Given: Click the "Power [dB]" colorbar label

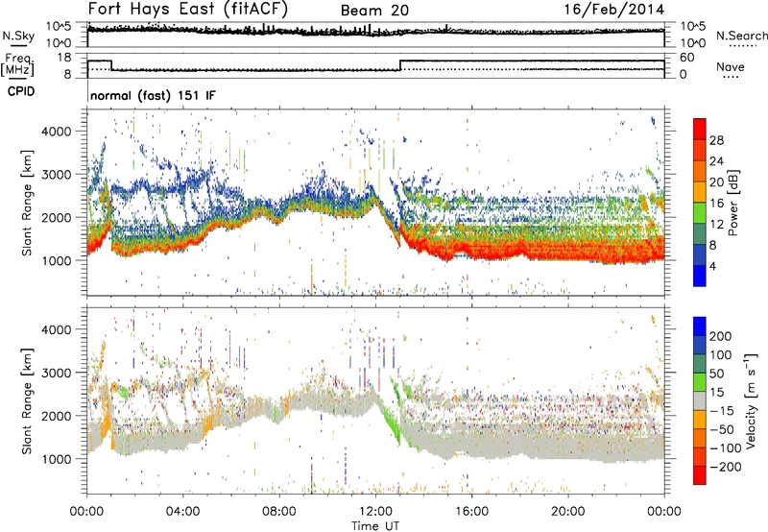Looking at the screenshot, I should click(x=732, y=203).
